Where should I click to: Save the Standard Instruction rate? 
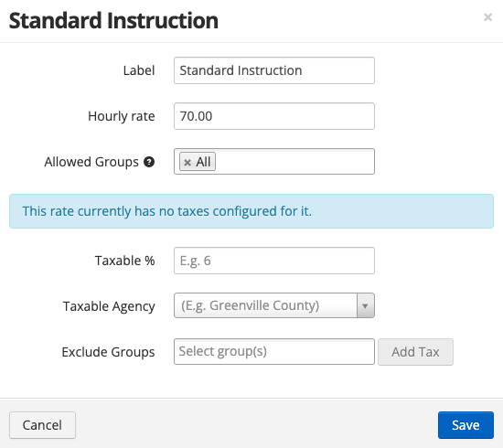tap(466, 425)
